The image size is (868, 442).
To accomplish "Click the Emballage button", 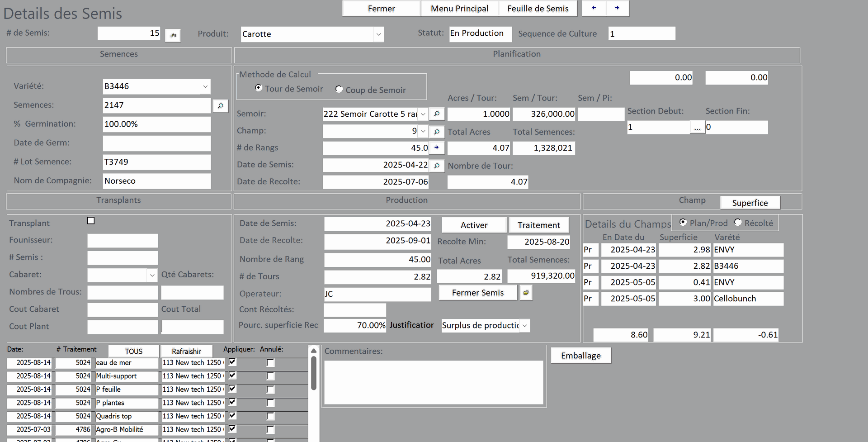I will pyautogui.click(x=580, y=356).
